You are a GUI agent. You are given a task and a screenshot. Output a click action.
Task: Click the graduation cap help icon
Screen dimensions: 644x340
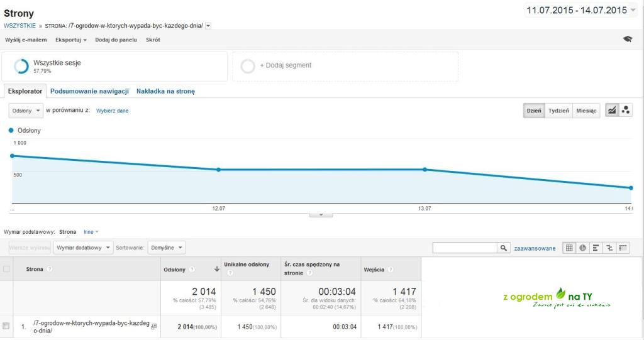coord(627,40)
